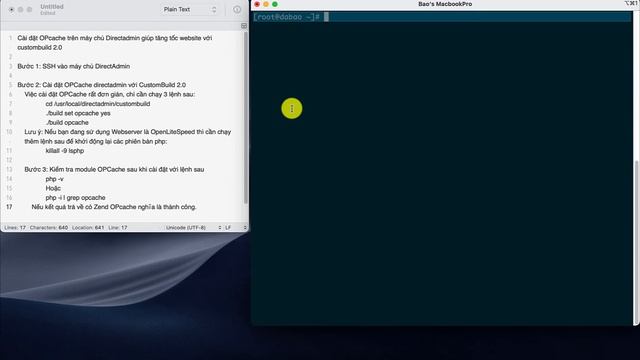Click the split editor icon below toolbar
Image resolution: width=640 pixels, height=360 pixels.
coord(244,26)
